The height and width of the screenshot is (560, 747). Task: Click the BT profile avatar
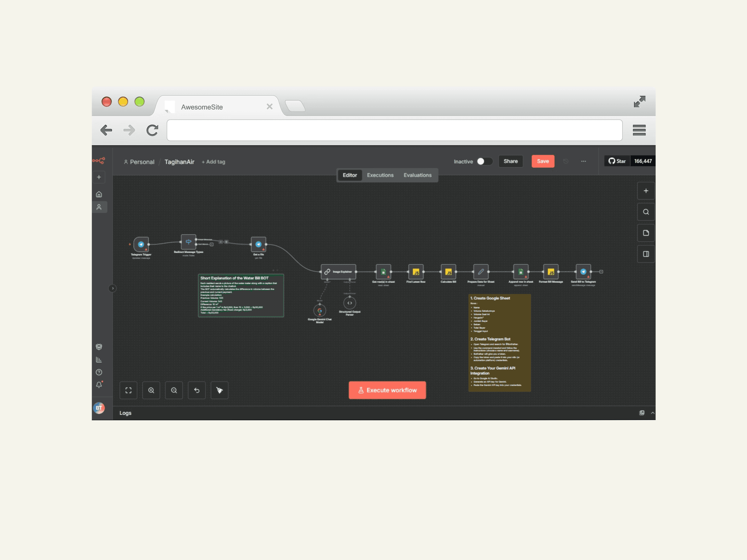(x=99, y=408)
